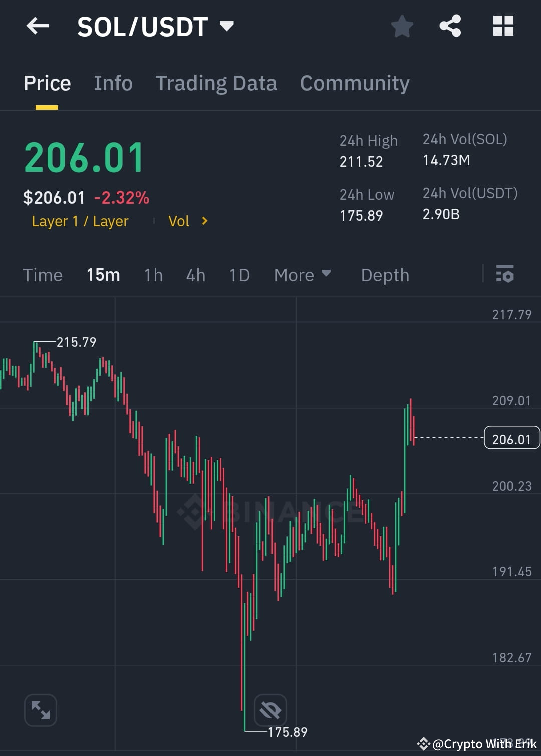The width and height of the screenshot is (541, 756).
Task: Select the current price label 206.01
Action: pyautogui.click(x=511, y=438)
